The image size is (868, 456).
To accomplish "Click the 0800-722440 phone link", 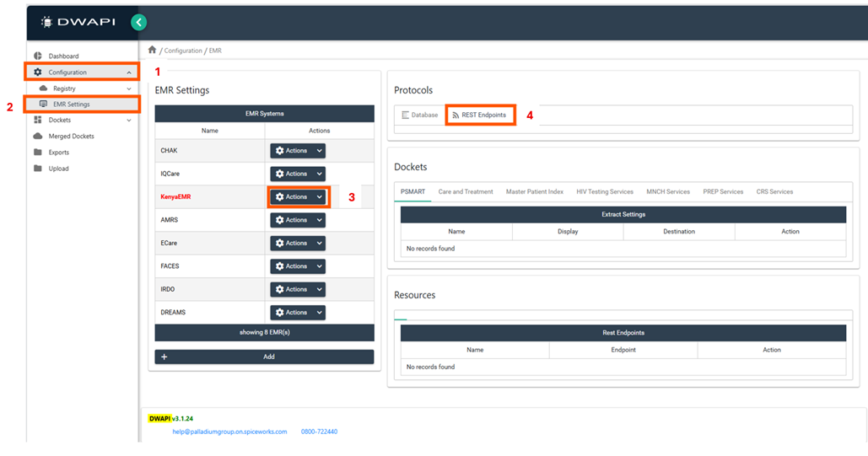I will point(320,432).
